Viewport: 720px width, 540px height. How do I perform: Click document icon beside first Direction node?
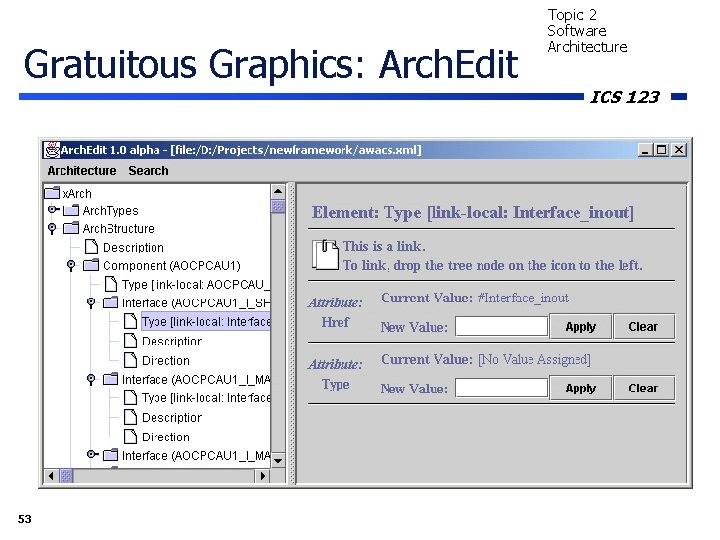tap(130, 360)
